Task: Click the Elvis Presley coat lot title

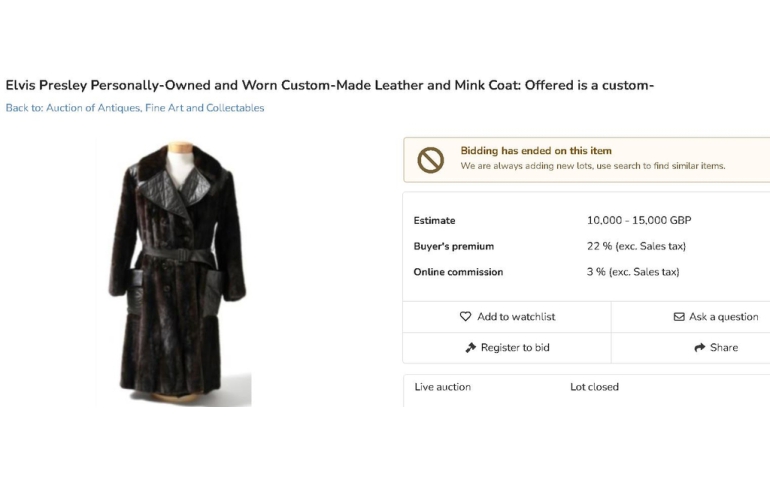Action: [x=330, y=85]
